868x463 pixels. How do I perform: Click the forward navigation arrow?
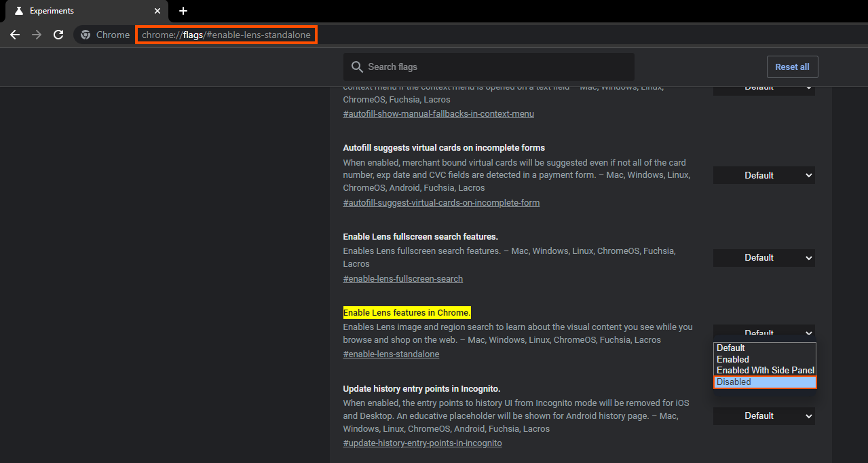tap(37, 35)
